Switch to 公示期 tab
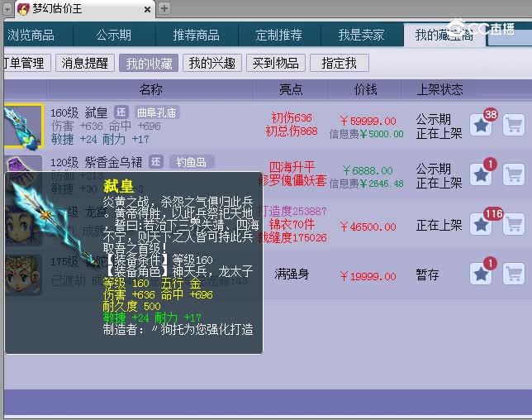 [114, 35]
